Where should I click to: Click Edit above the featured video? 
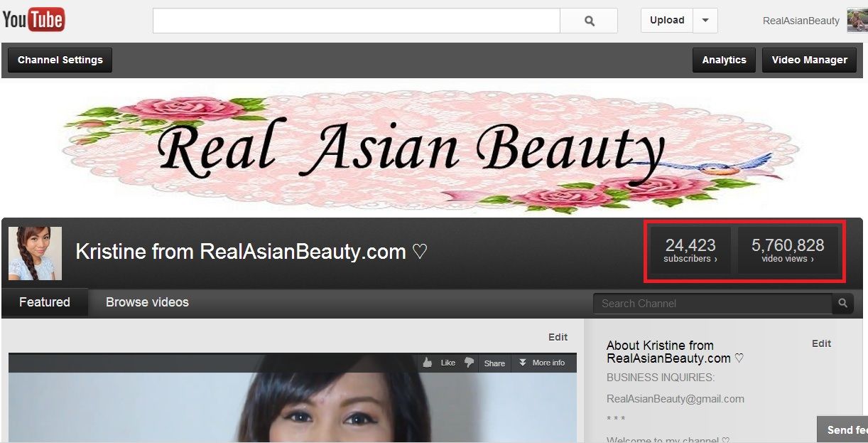558,337
